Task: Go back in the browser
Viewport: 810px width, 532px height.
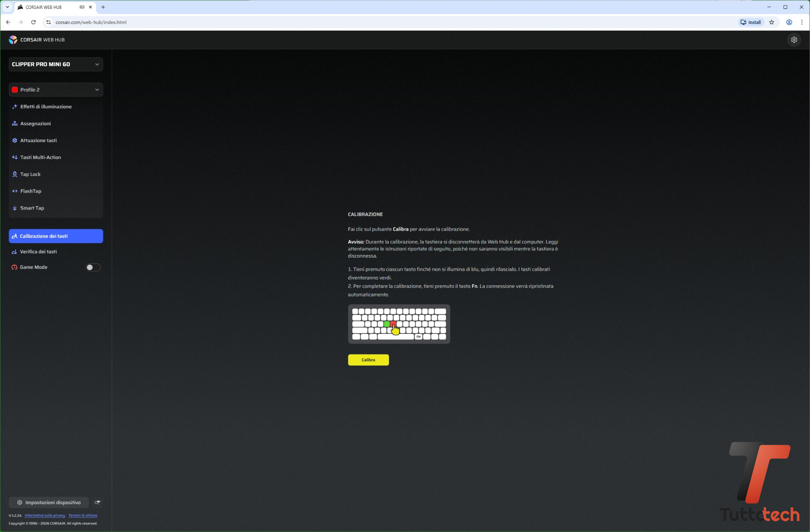Action: point(8,22)
